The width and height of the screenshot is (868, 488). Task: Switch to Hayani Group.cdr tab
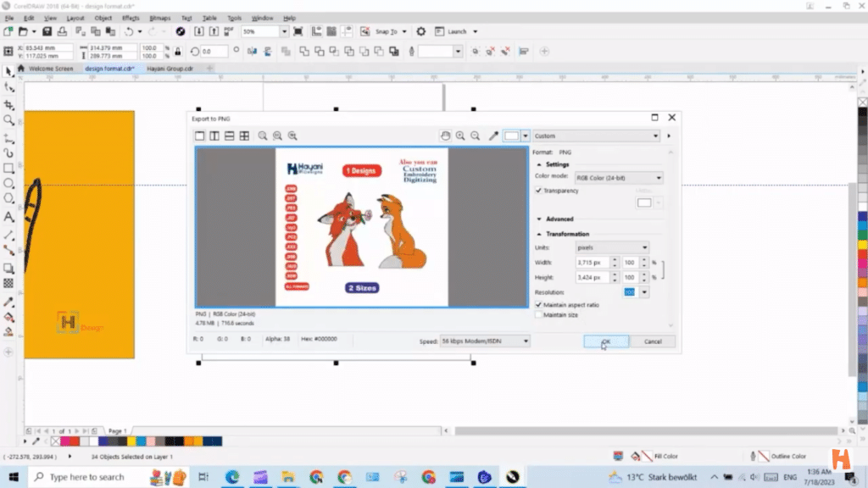point(170,69)
